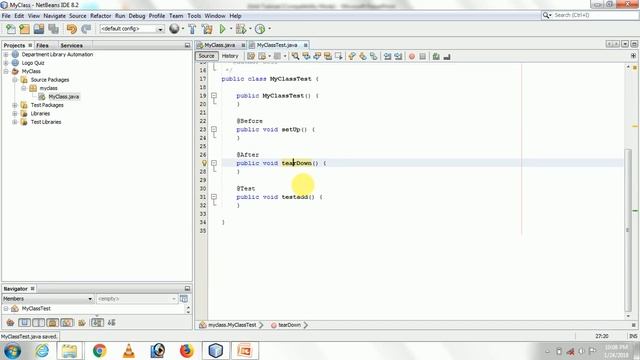The height and width of the screenshot is (360, 640).
Task: Toggle Show Inherited Members in Navigator
Action: (10, 323)
